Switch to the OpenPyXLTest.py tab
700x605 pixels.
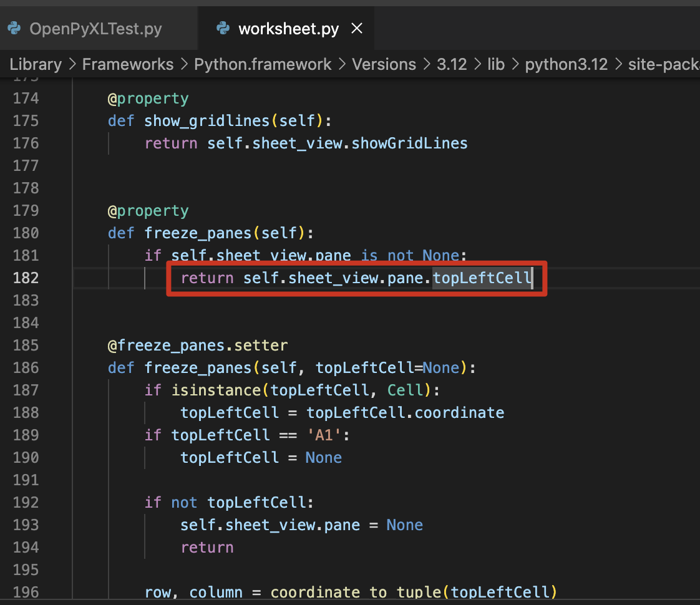point(95,29)
